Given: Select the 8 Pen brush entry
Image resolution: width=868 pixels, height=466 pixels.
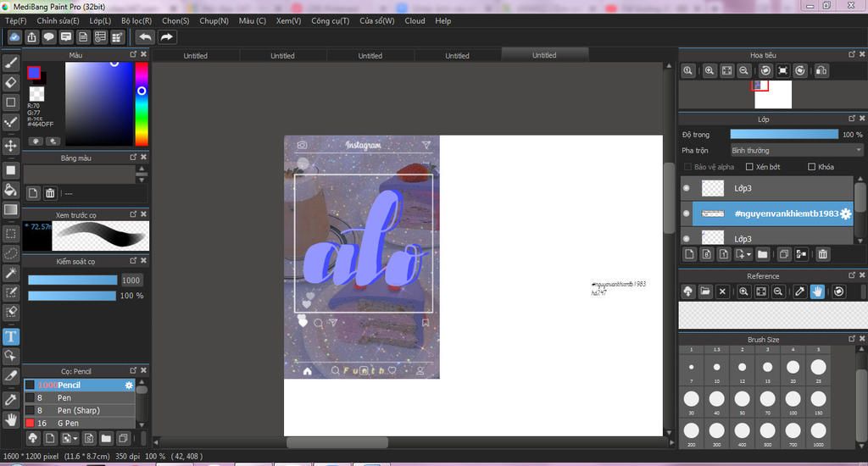Looking at the screenshot, I should click(80, 398).
